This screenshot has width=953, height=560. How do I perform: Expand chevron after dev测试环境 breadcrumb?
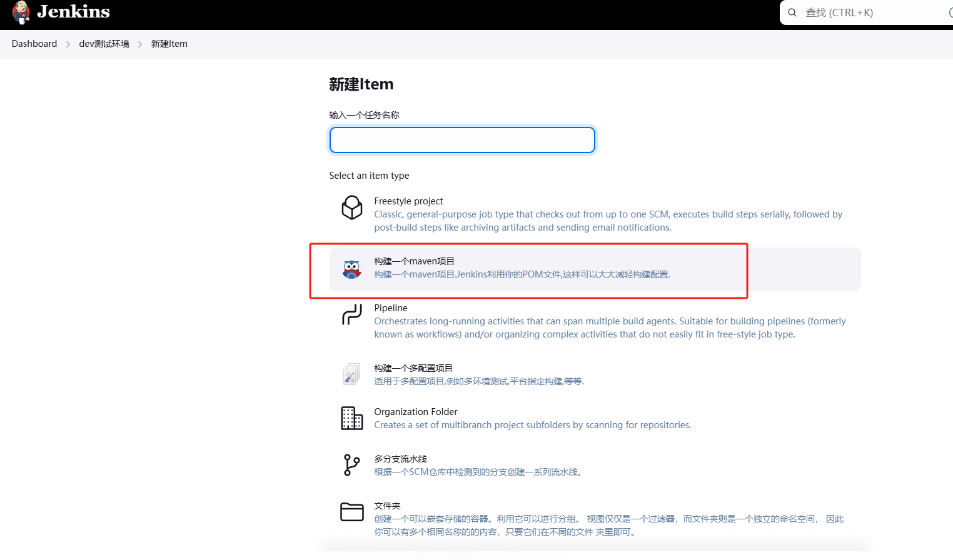coord(140,44)
